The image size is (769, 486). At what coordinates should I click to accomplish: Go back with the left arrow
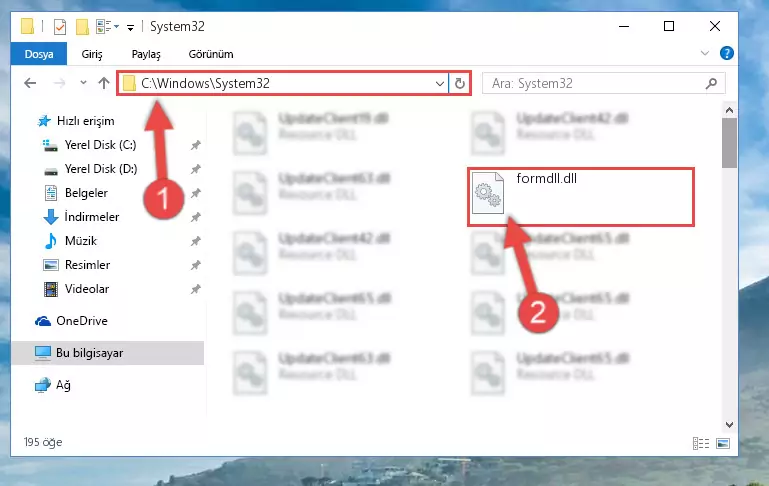click(30, 83)
